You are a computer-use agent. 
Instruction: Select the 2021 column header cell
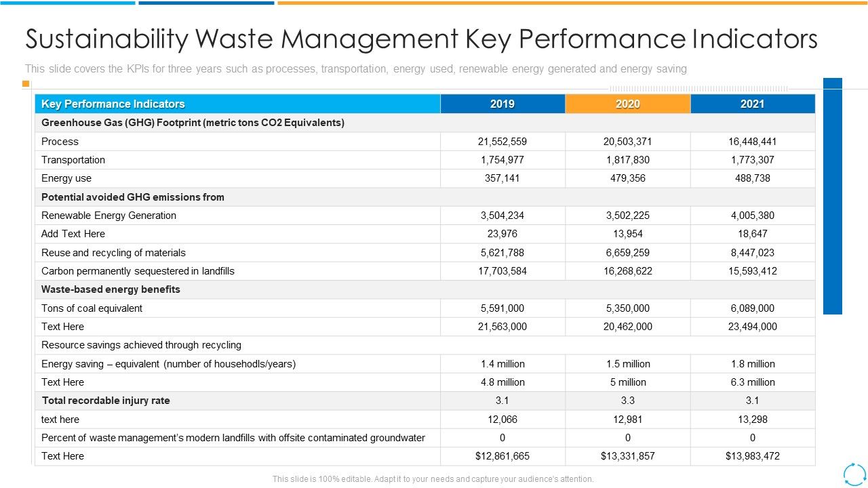click(752, 104)
